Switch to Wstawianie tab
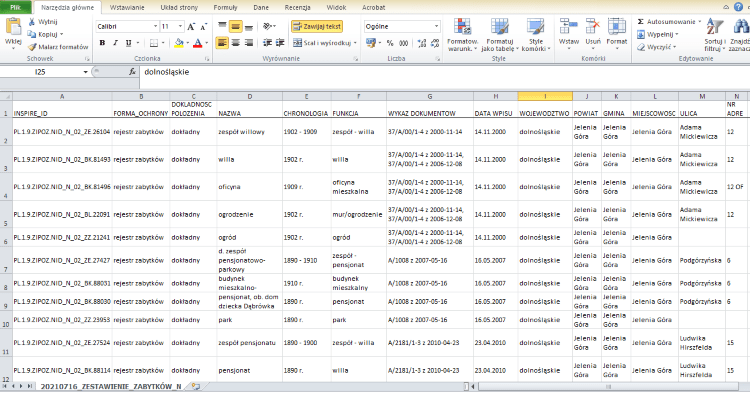Viewport: 750px width, 399px height. (127, 8)
